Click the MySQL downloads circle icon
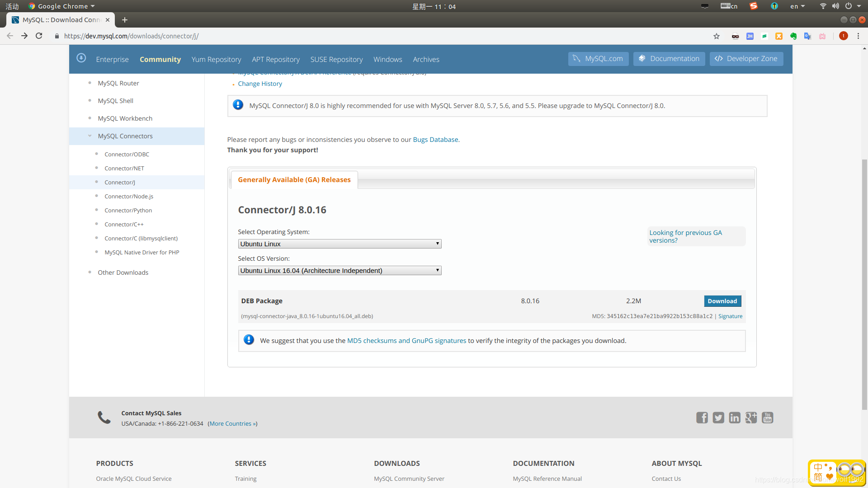868x488 pixels. 81,58
